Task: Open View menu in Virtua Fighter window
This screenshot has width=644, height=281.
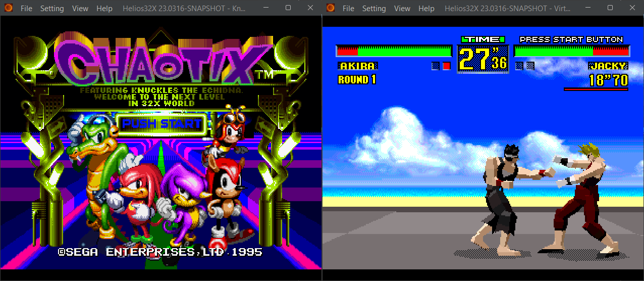Action: coord(402,9)
